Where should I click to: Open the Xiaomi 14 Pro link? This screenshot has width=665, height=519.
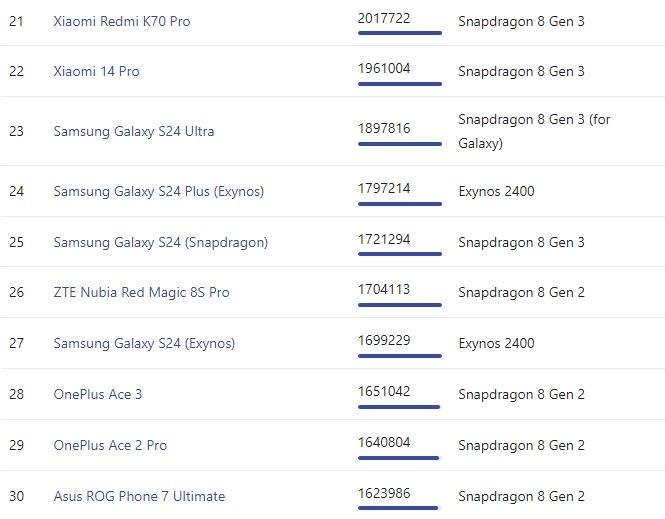coord(96,71)
